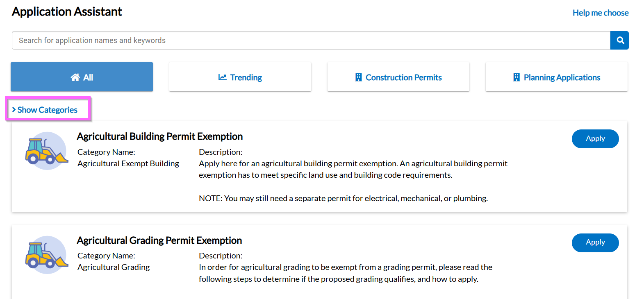Click the Application Assistant heading

coord(67,12)
